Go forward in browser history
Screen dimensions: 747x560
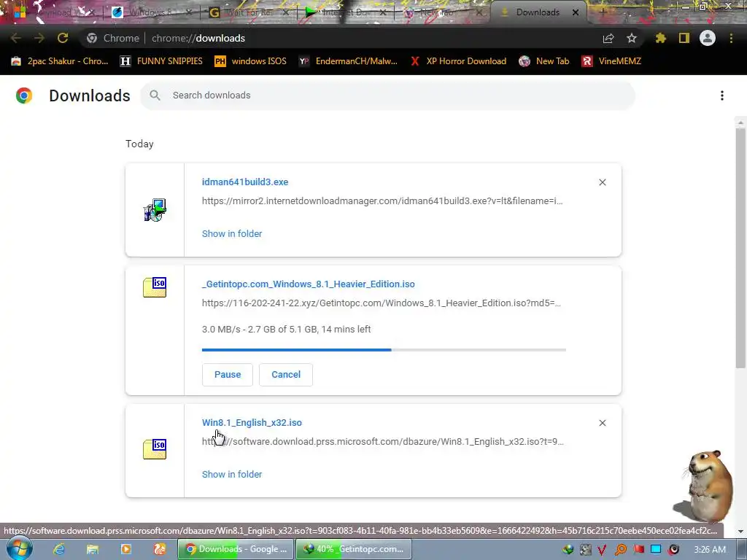point(39,38)
